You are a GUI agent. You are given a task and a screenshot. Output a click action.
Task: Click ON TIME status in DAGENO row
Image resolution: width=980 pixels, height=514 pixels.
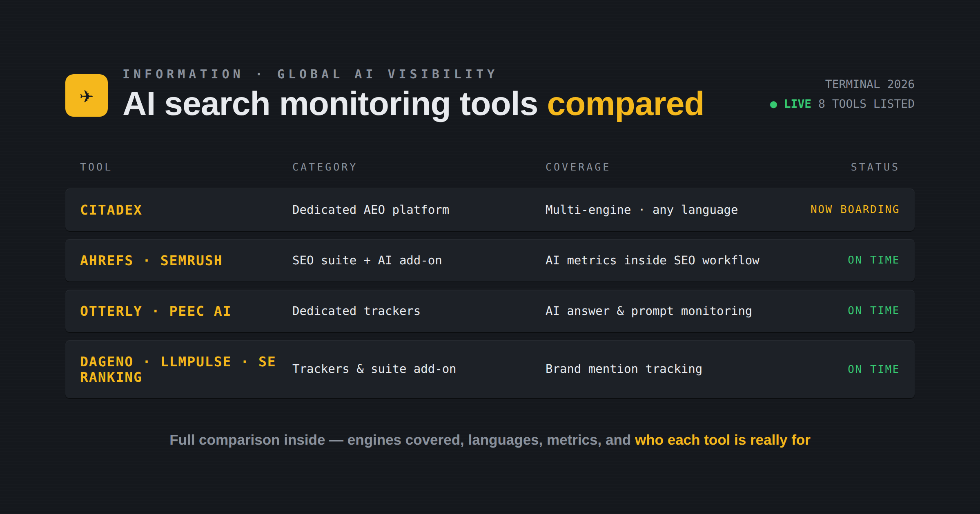[x=873, y=369]
